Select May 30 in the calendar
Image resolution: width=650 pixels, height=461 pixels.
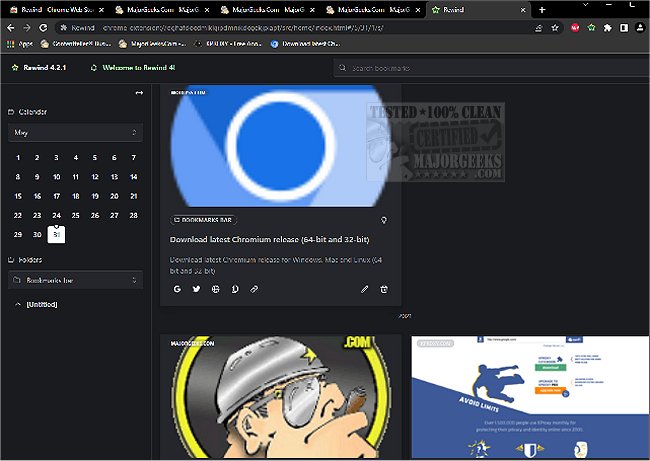tap(37, 235)
